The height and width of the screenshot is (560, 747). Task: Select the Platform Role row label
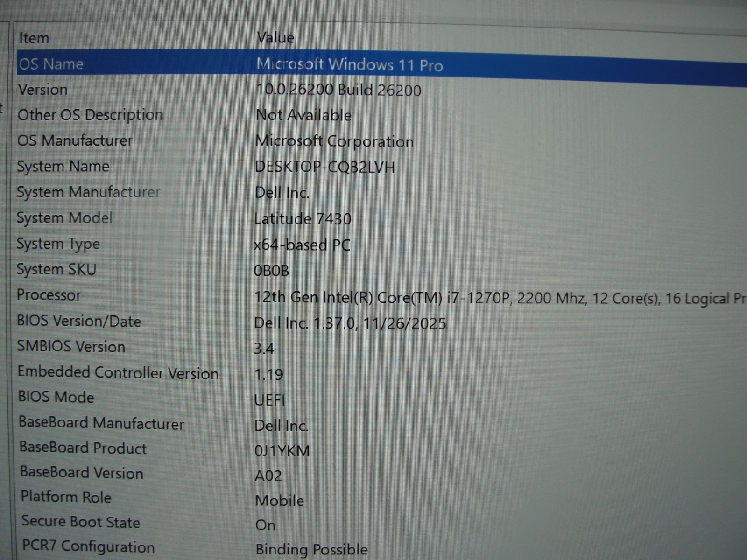[66, 497]
